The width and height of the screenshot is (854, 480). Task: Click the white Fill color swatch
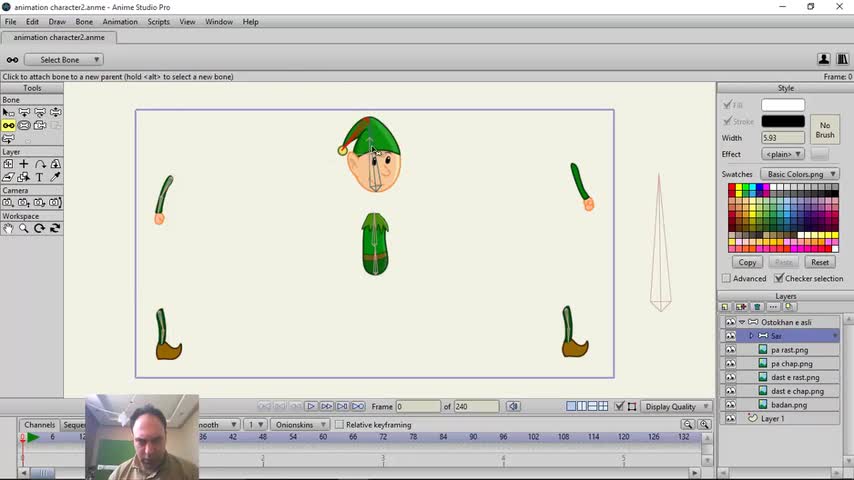point(783,105)
